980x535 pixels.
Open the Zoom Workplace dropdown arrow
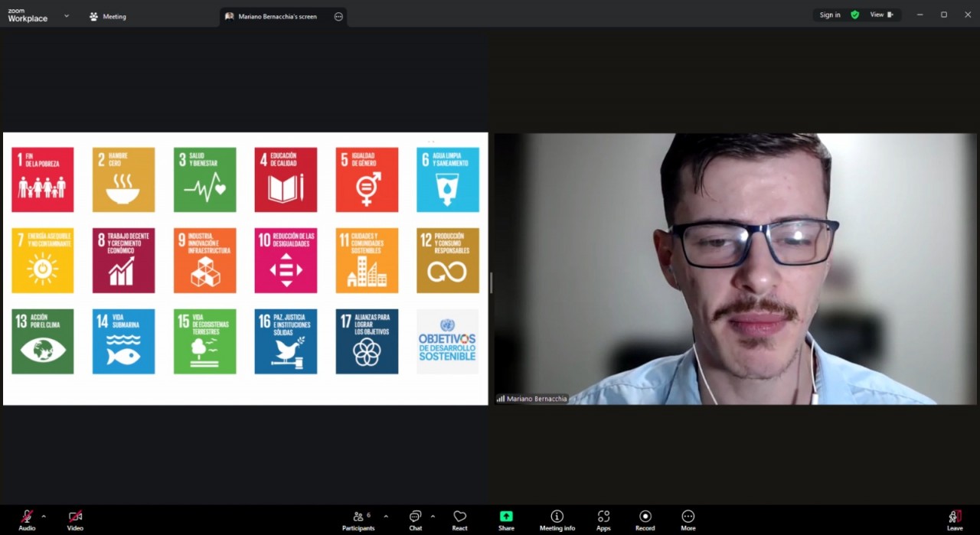[67, 15]
